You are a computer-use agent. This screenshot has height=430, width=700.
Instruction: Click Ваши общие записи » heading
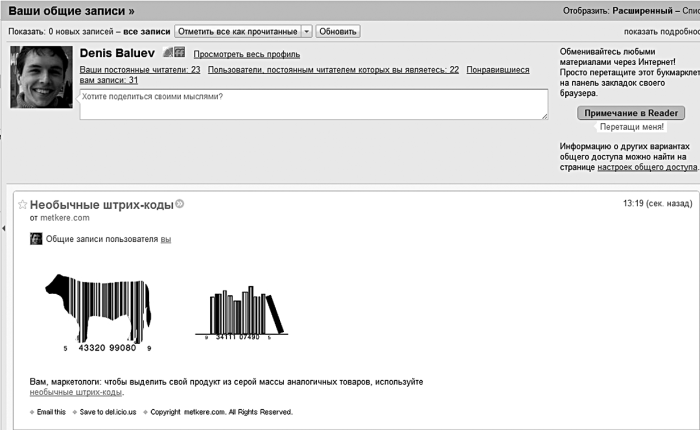point(71,11)
